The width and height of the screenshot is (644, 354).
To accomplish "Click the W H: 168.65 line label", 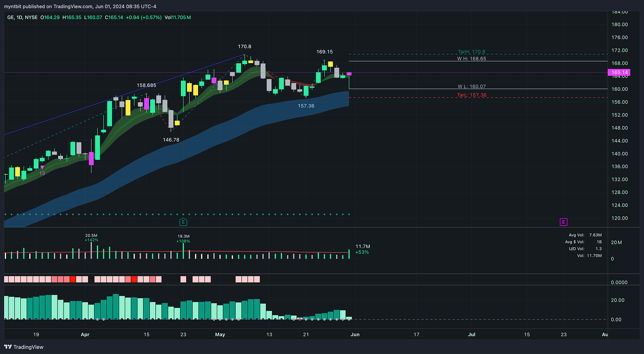I will (471, 58).
